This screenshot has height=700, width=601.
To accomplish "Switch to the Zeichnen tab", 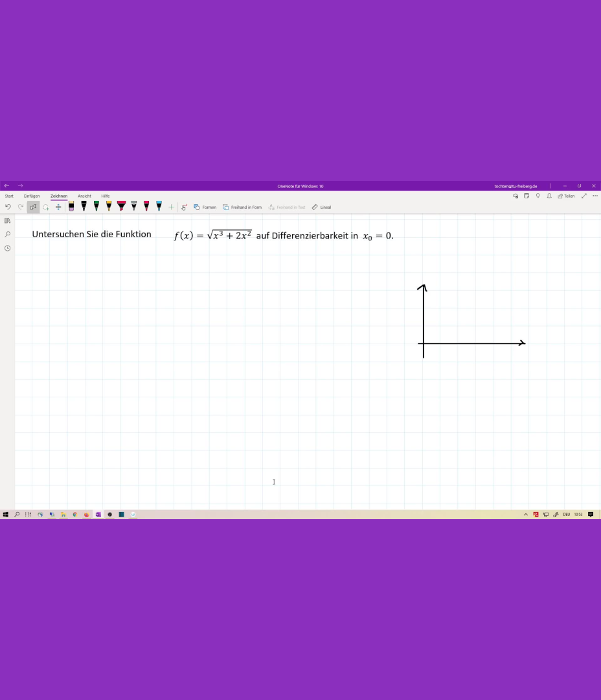I will (59, 196).
